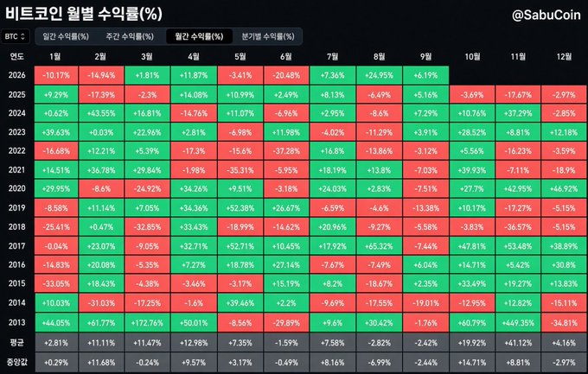Click the 1월 column header
This screenshot has height=374, width=588.
click(55, 56)
